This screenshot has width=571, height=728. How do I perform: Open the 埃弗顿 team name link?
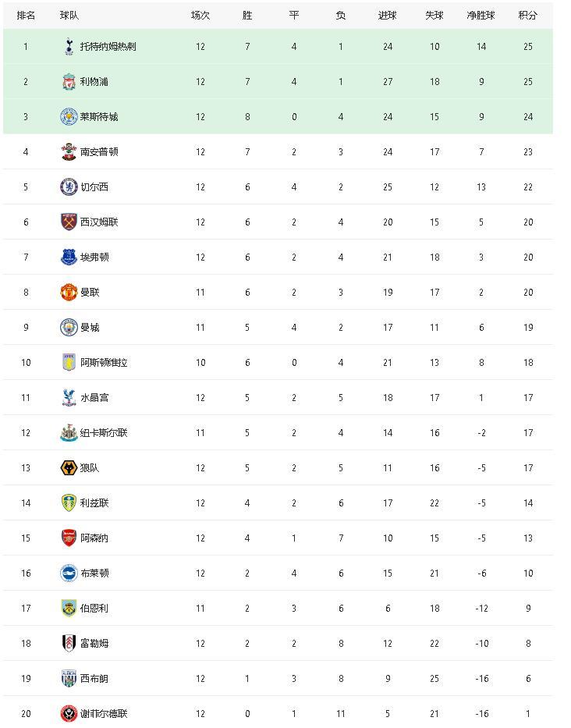coord(94,257)
